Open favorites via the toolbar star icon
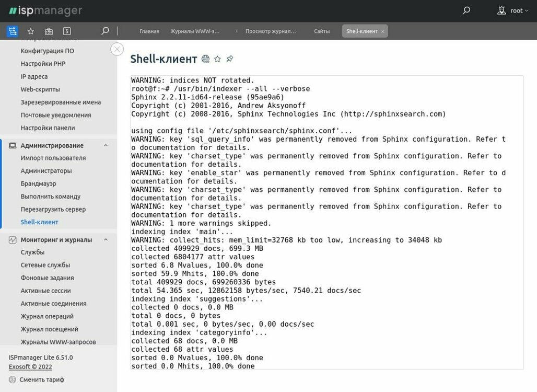 click(x=30, y=31)
